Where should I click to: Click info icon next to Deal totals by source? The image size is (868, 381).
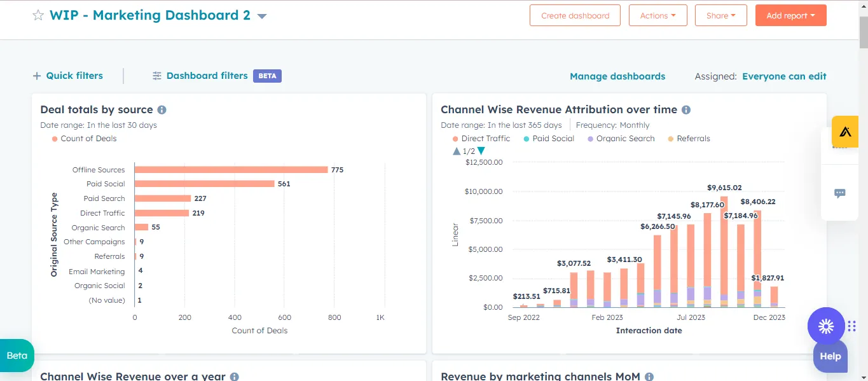pyautogui.click(x=162, y=109)
